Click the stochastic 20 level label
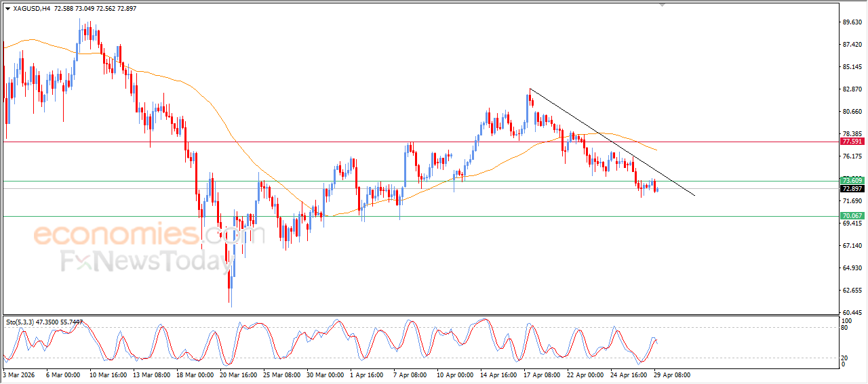 [x=845, y=358]
